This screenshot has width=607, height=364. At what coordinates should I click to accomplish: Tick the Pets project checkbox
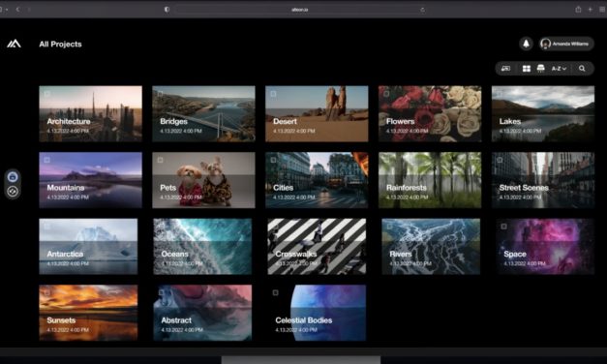pyautogui.click(x=160, y=160)
